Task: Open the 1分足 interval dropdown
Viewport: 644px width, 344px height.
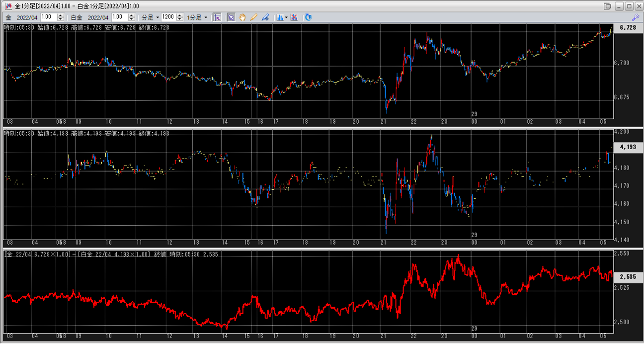Action: tap(197, 17)
